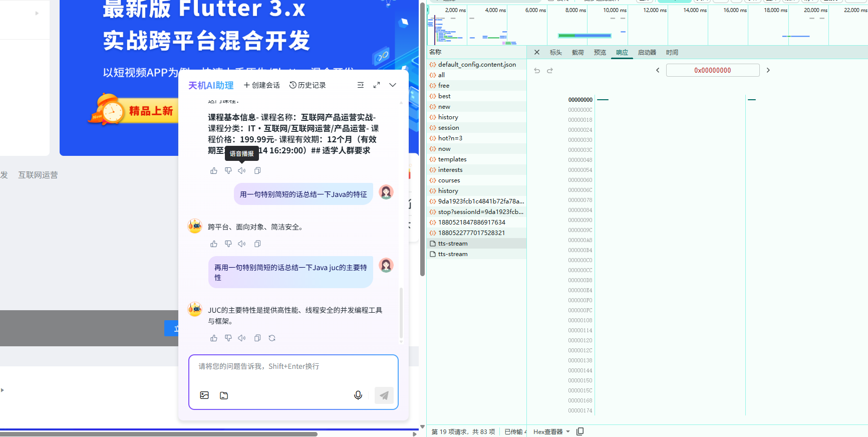868x437 pixels.
Task: Redo in the hex viewer toolbar
Action: tap(550, 71)
